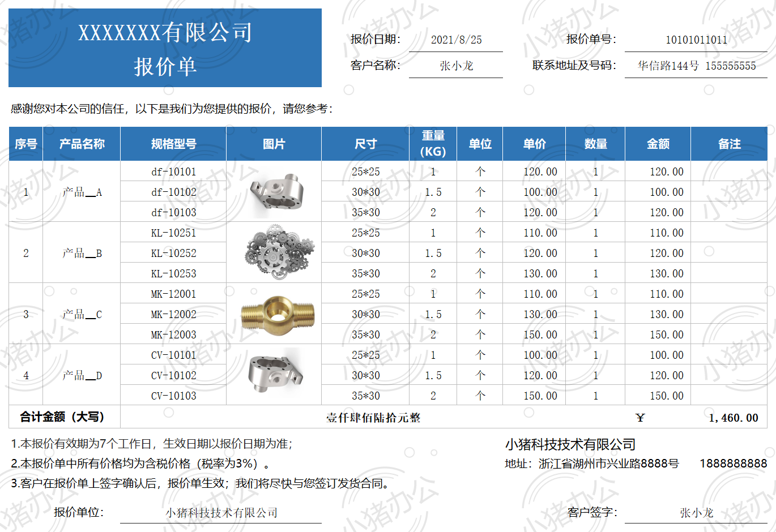Select the 25*25 size in df-10101 row
Image resolution: width=776 pixels, height=532 pixels.
tap(366, 171)
